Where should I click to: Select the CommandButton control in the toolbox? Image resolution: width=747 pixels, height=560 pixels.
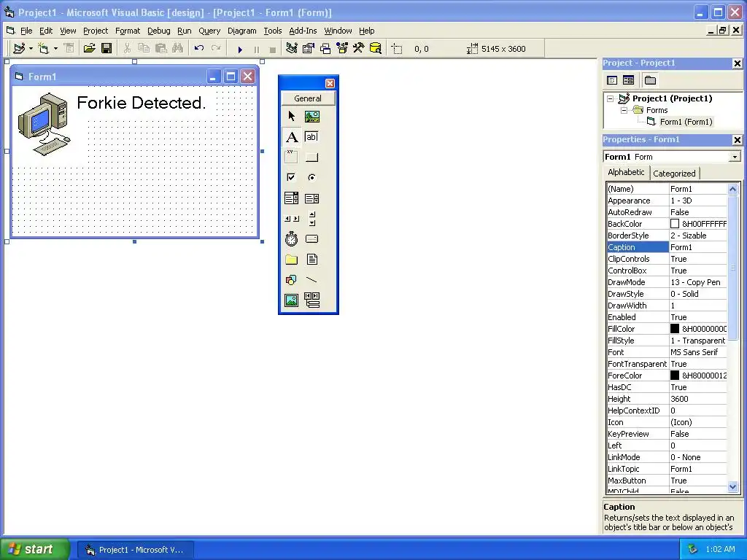[x=311, y=157]
